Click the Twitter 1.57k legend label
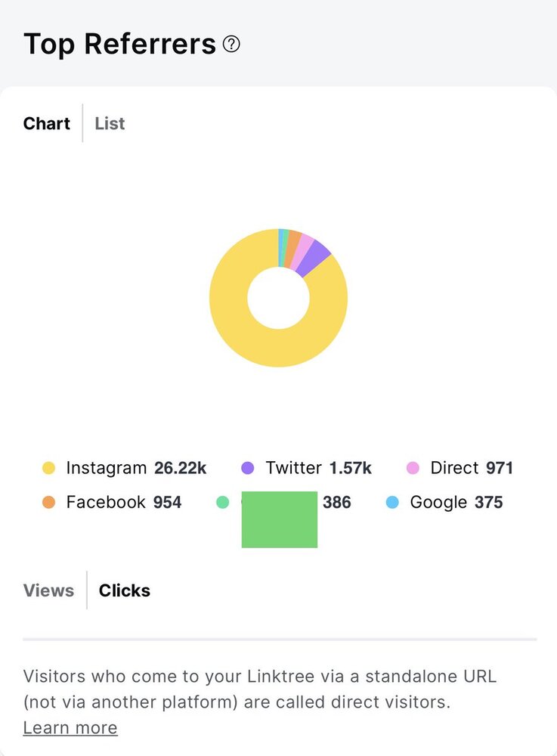The image size is (557, 756). (318, 468)
